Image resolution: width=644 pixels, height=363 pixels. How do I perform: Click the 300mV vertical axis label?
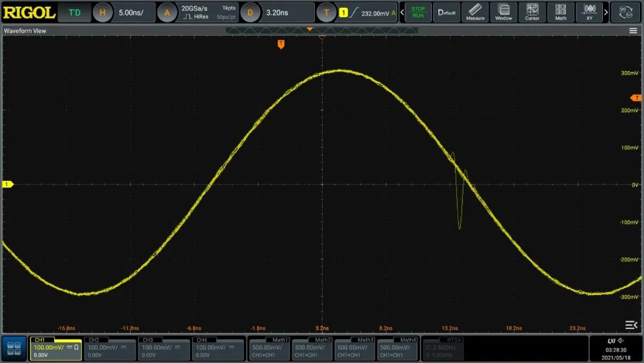[x=630, y=73]
